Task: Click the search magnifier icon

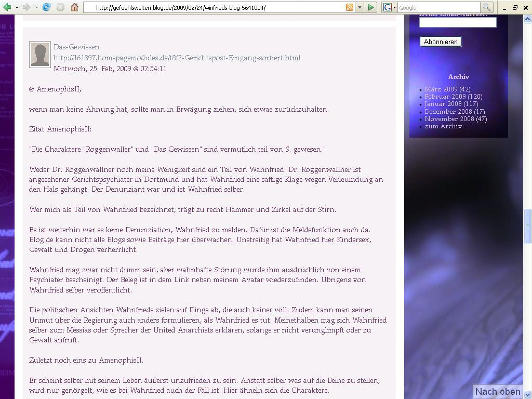Action: click(486, 7)
